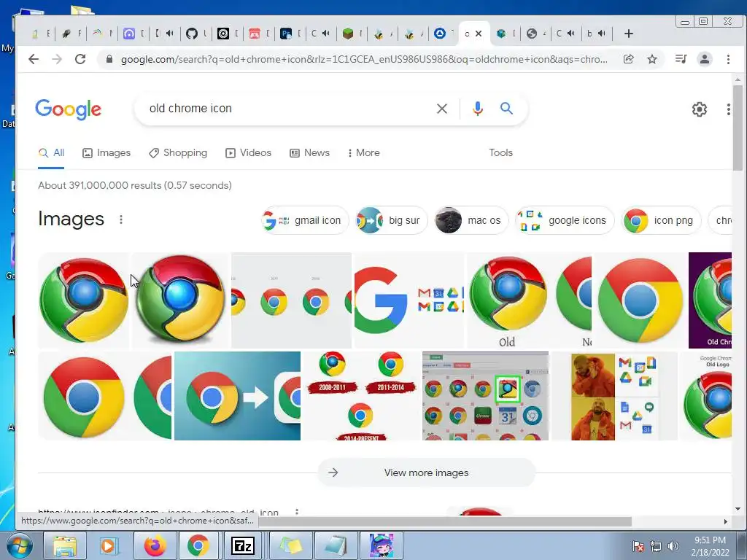Open first glossy 3D Chrome logo image

[83, 300]
